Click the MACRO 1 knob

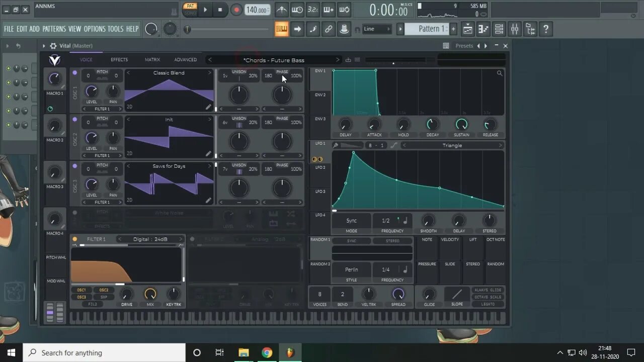[55, 78]
